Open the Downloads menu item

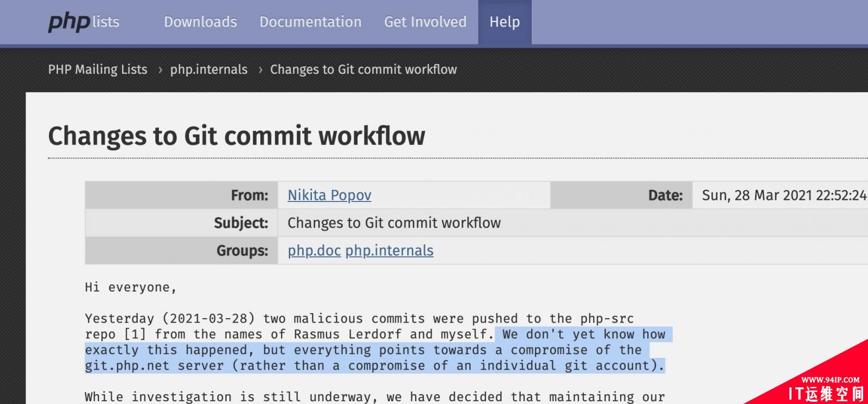[200, 22]
